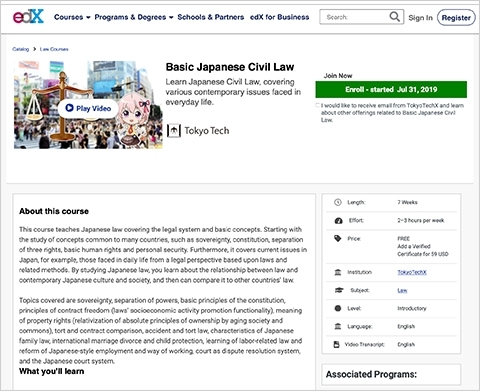This screenshot has width=480, height=391.
Task: Click the magnifying glass search icon
Action: (x=395, y=16)
